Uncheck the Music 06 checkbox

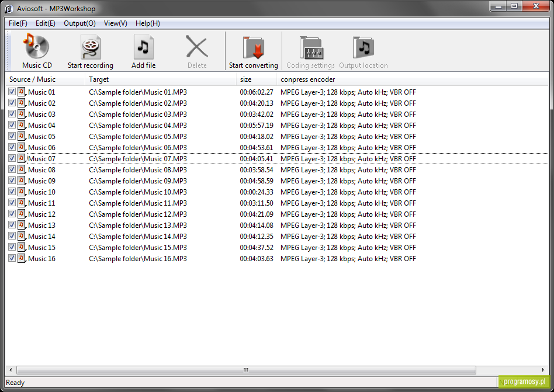pos(12,147)
